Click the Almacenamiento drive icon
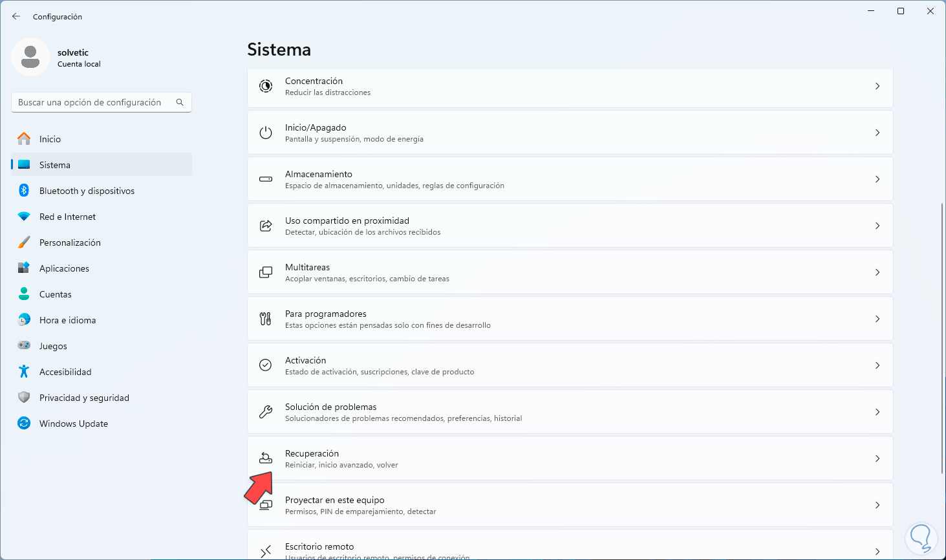Screen dimensions: 946x560 (x=266, y=179)
